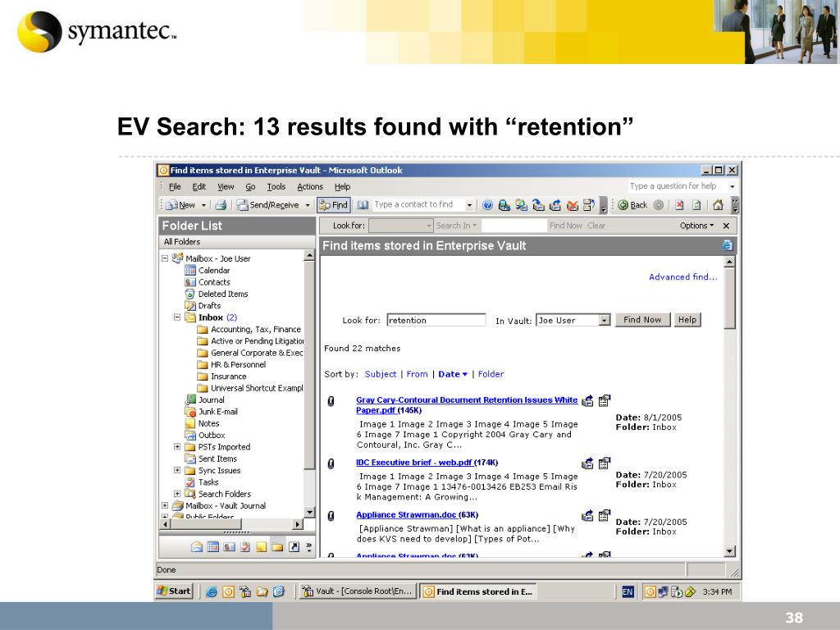Screen dimensions: 840x630
Task: Click the Shortcuts icon in navigation button bar
Action: pyautogui.click(x=294, y=547)
